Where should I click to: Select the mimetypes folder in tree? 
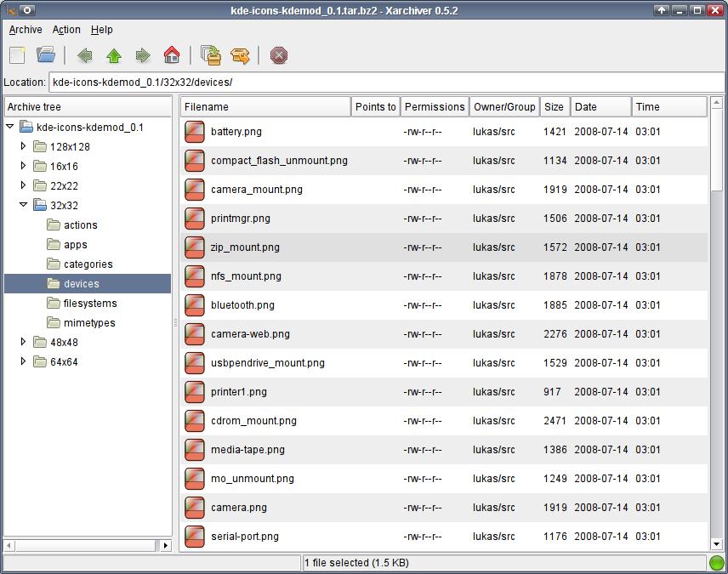pos(88,323)
